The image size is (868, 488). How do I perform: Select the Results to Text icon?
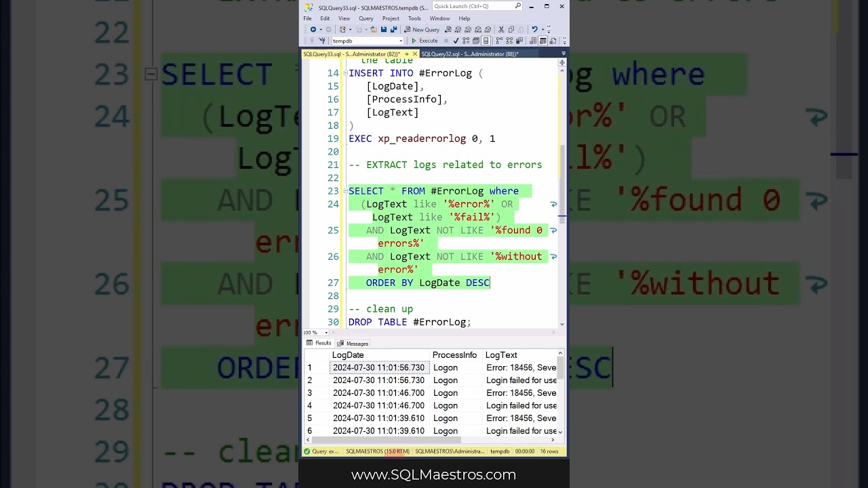tap(533, 41)
